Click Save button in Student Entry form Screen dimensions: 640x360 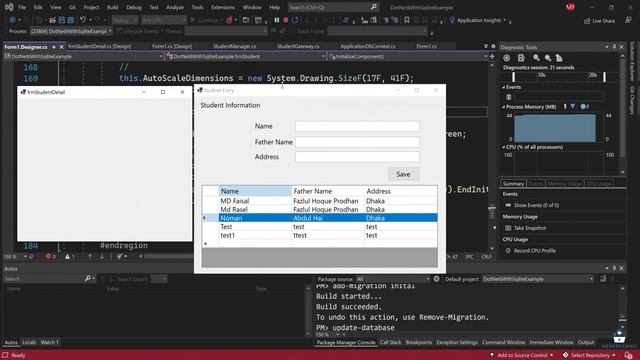click(403, 174)
